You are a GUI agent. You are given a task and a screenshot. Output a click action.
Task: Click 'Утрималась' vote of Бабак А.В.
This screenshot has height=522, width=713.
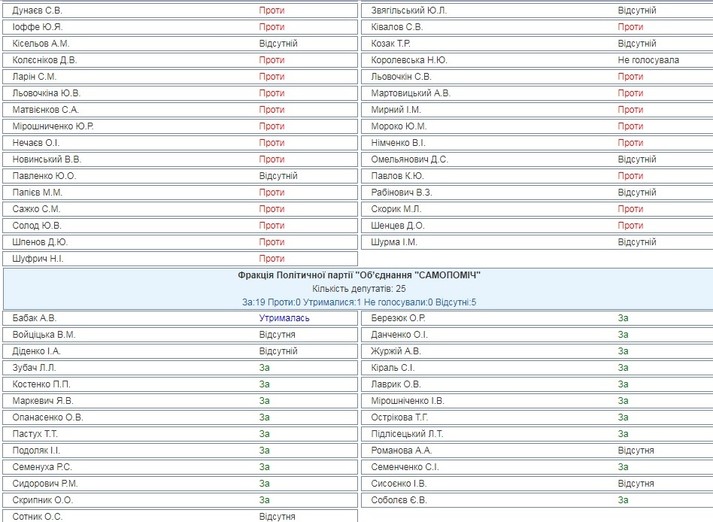click(x=285, y=318)
